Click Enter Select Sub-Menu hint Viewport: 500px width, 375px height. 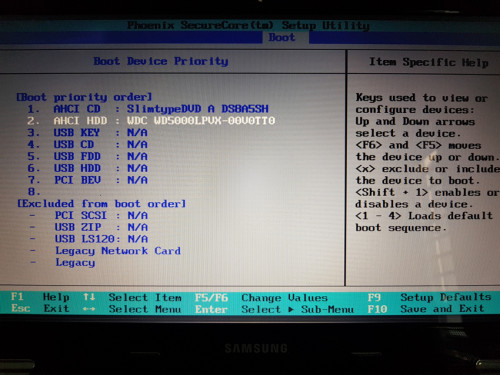[274, 309]
